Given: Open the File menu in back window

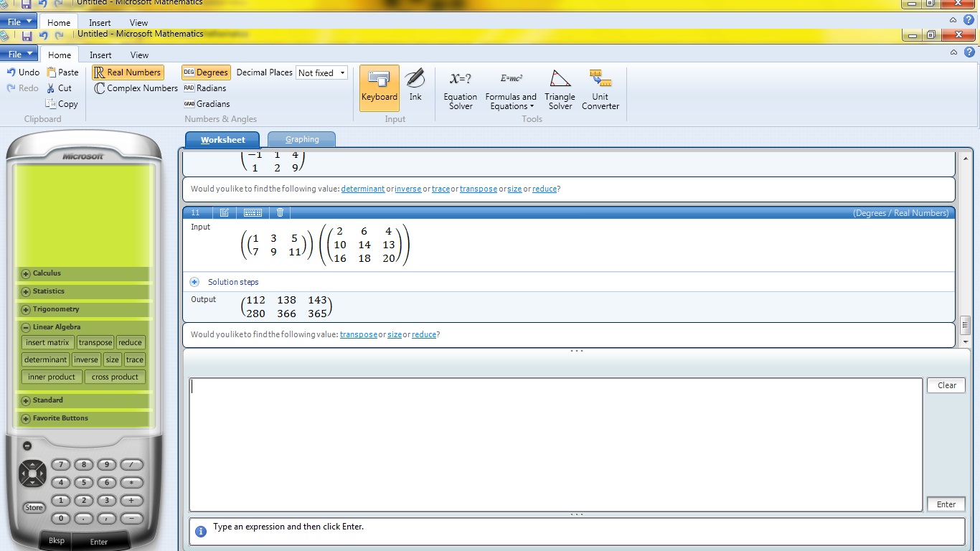Looking at the screenshot, I should click(x=19, y=22).
